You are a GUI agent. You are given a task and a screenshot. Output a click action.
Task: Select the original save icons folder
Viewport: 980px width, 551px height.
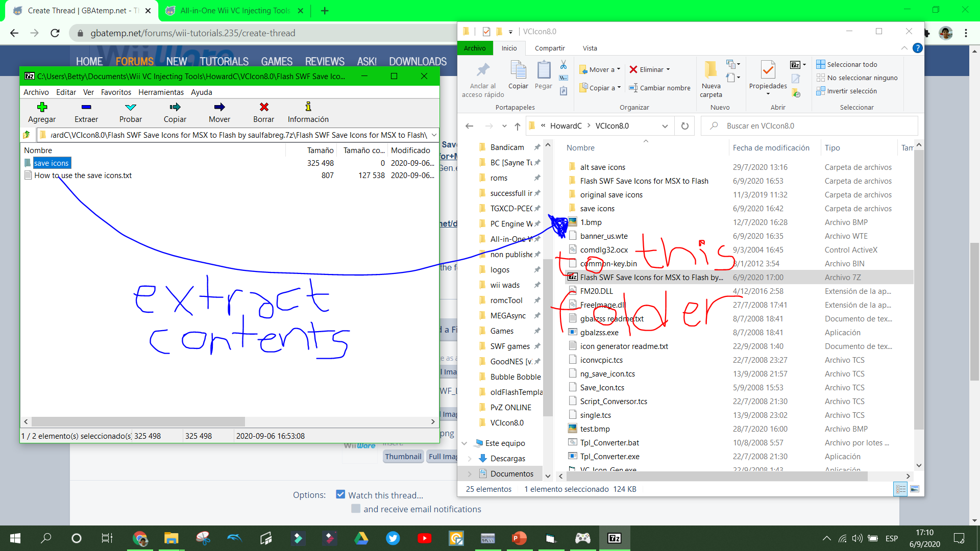611,195
